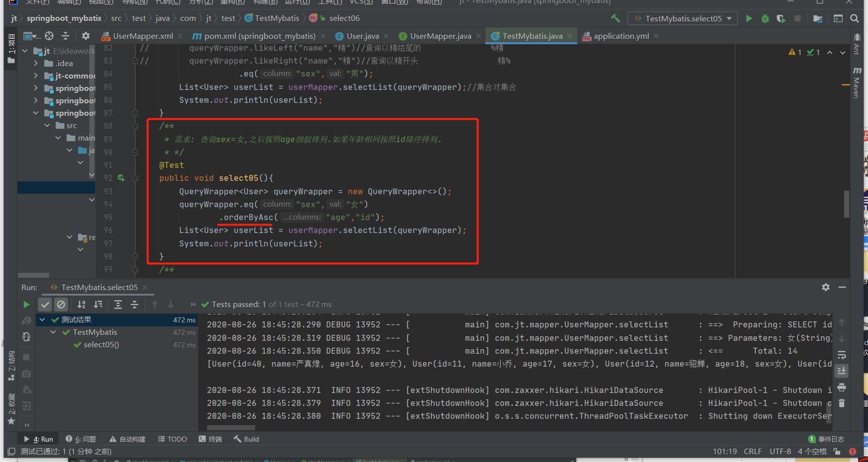Run with coverage from the top toolbar
868x462 pixels.
click(781, 18)
